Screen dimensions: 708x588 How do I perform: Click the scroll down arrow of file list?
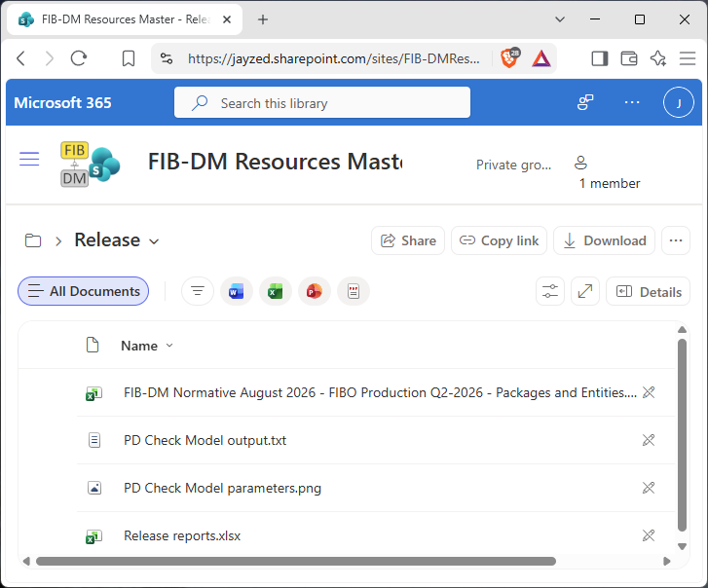(x=682, y=546)
